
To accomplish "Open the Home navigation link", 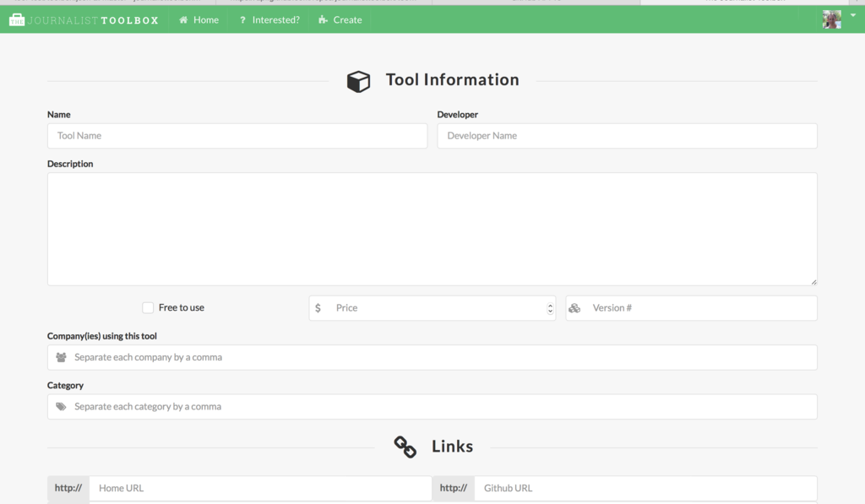I will [199, 20].
